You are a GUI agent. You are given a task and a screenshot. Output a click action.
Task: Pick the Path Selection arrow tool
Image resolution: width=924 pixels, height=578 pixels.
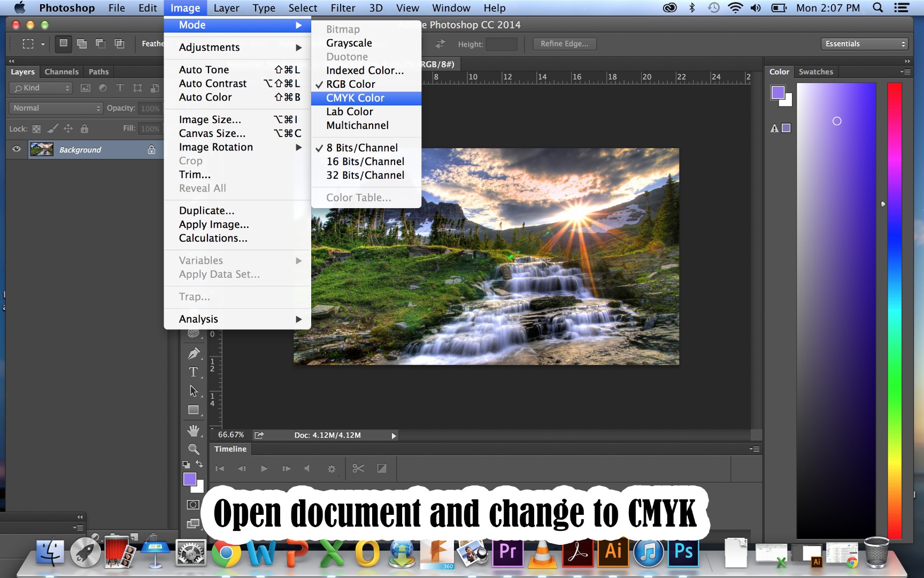click(x=194, y=391)
